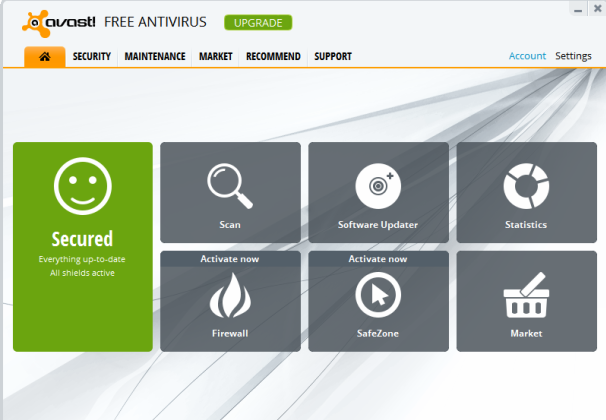The width and height of the screenshot is (606, 420).
Task: Click the SafeZone tile label
Action: tap(378, 333)
